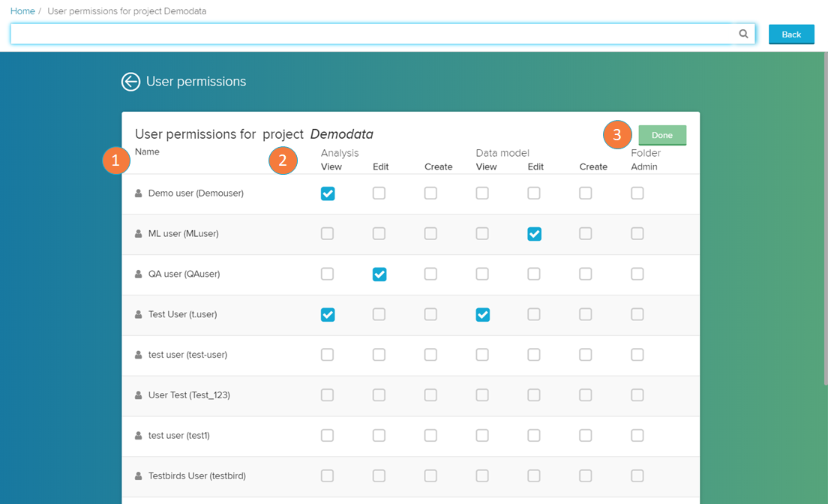Check Analysis Edit for Testbirds User
The image size is (828, 504).
pyautogui.click(x=379, y=475)
